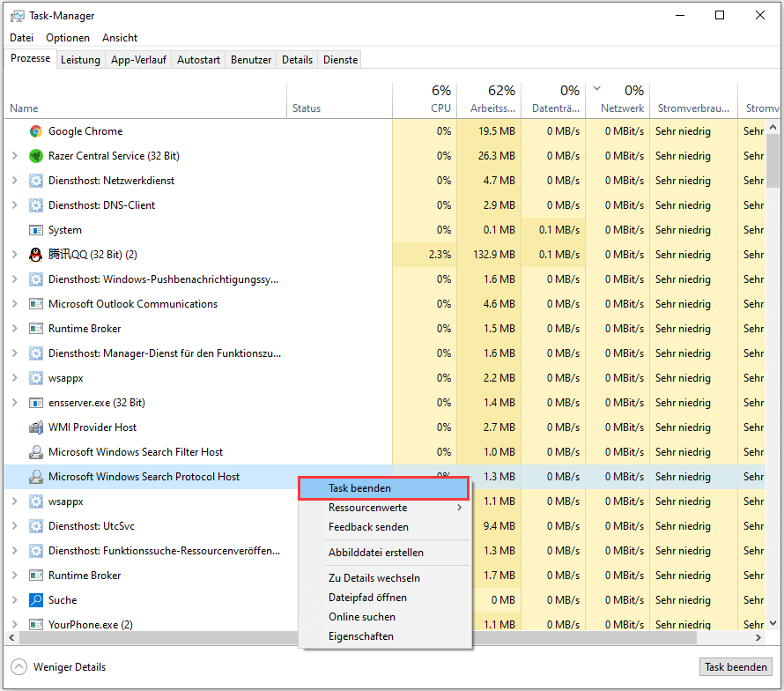Click the Task beenden button at bottom right

click(736, 667)
